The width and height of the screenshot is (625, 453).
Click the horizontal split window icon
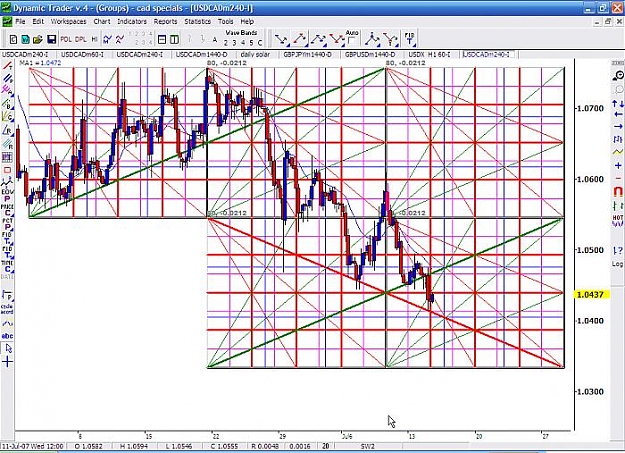(x=162, y=39)
